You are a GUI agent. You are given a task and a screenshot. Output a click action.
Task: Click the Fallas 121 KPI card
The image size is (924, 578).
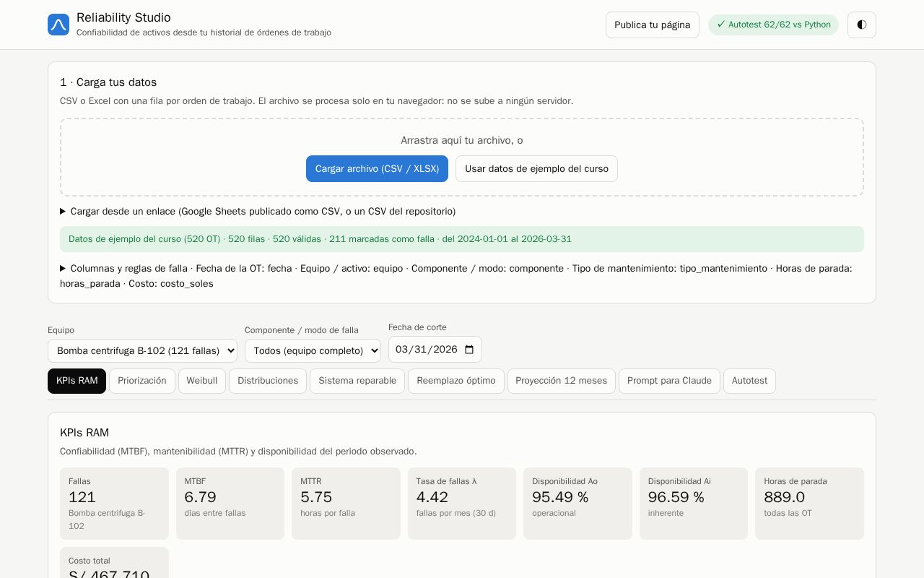114,504
